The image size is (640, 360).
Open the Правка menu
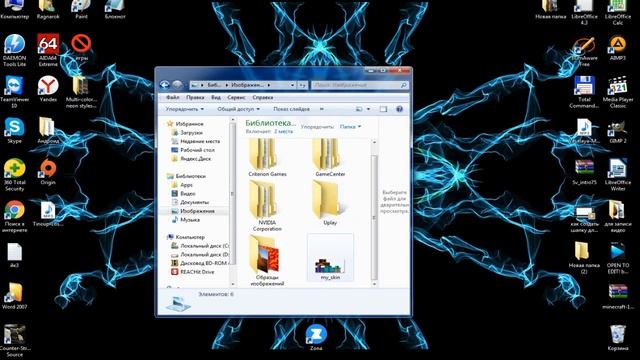tap(195, 98)
